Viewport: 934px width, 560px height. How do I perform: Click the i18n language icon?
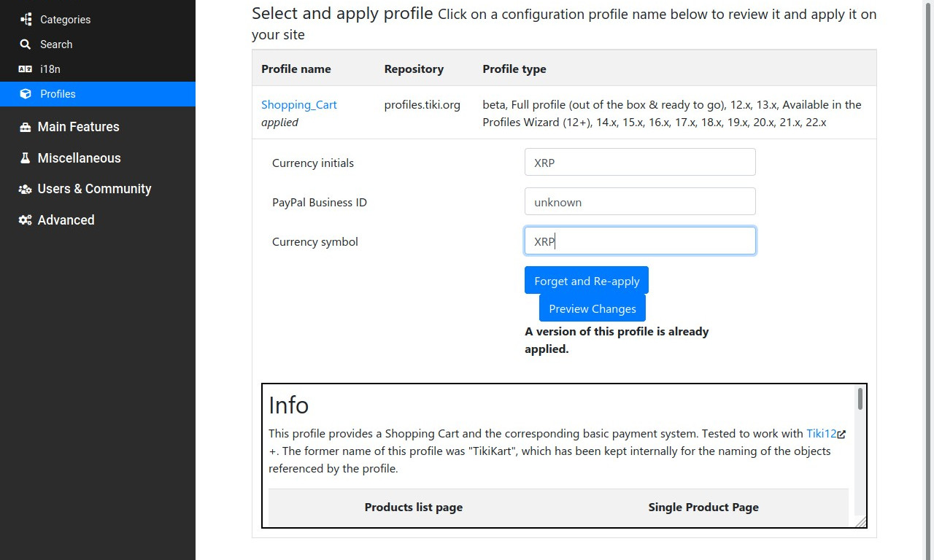click(26, 69)
